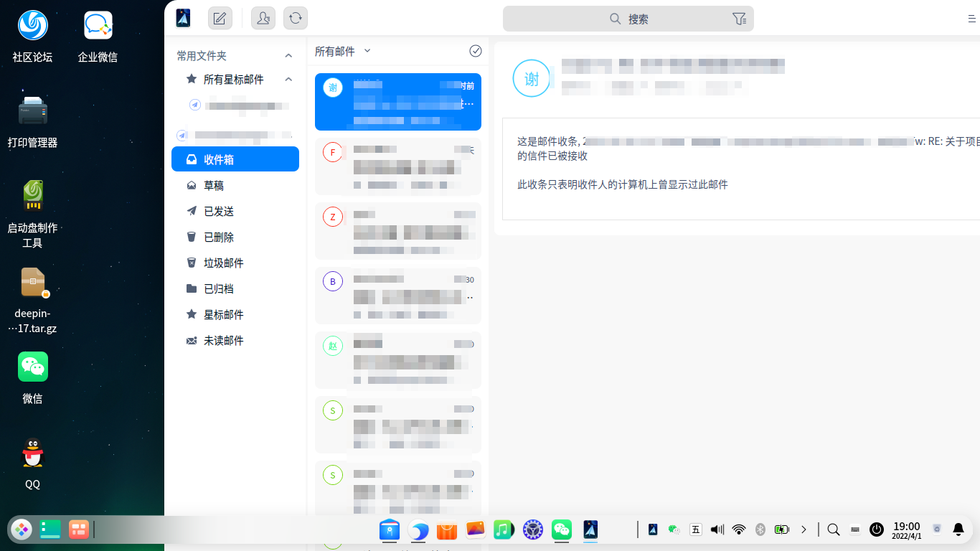Open the contacts panel
980x551 pixels.
[x=263, y=18]
